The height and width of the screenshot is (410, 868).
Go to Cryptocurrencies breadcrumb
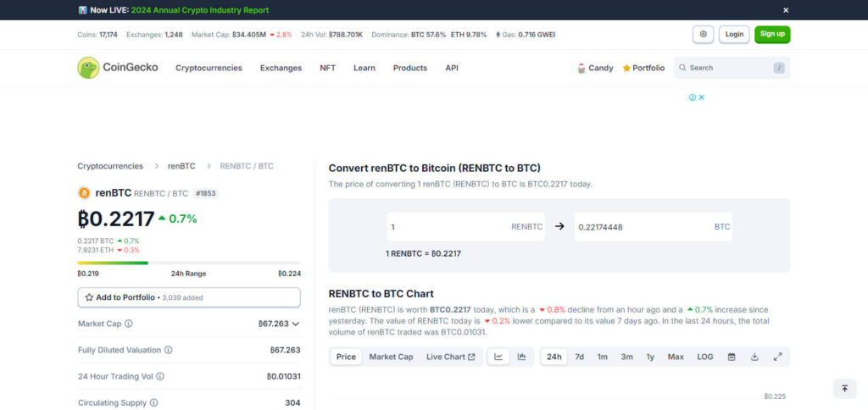click(x=110, y=166)
